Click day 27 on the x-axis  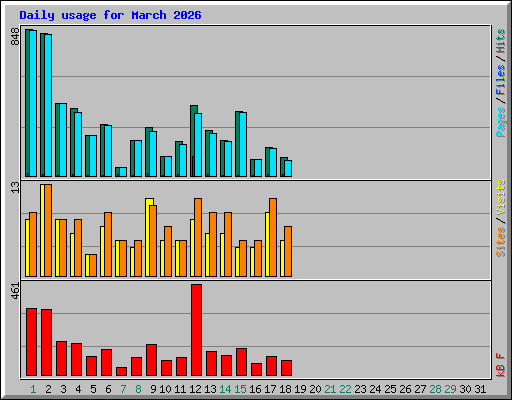[420, 389]
